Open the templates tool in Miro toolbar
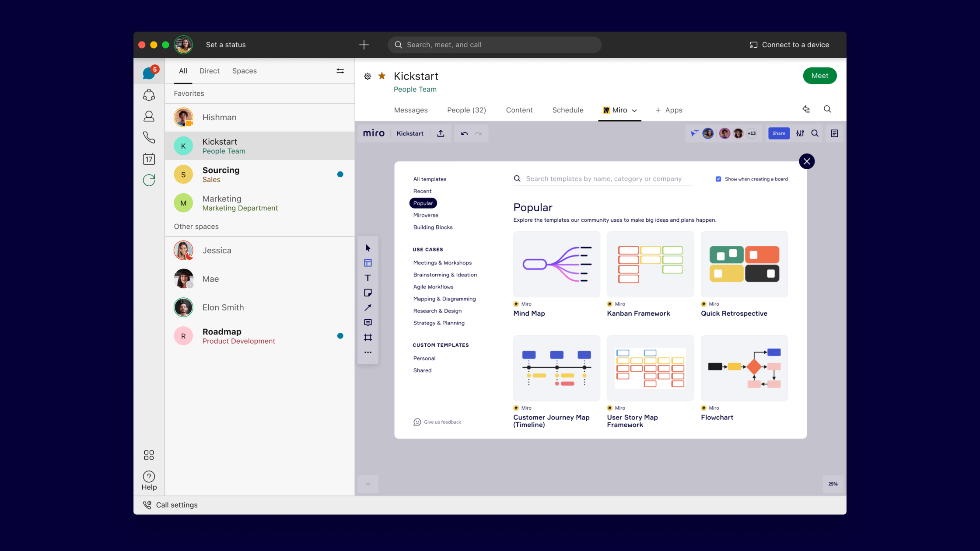The image size is (980, 551). point(367,263)
